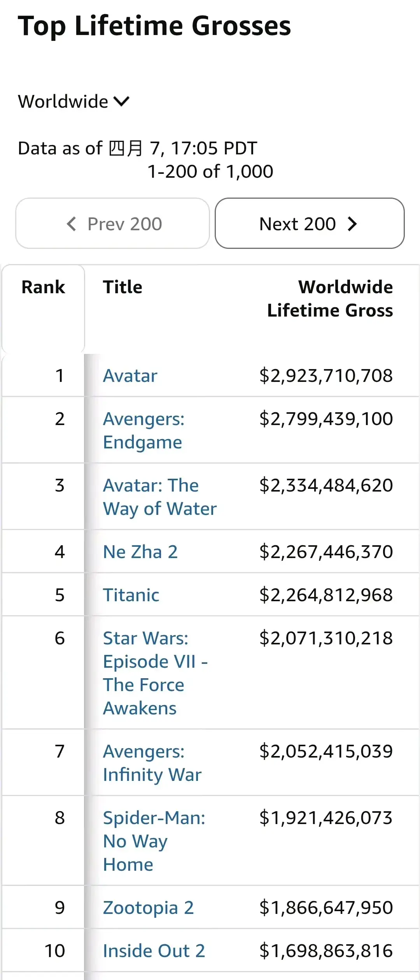Open the Avatar movie link
420x980 pixels.
pyautogui.click(x=130, y=376)
